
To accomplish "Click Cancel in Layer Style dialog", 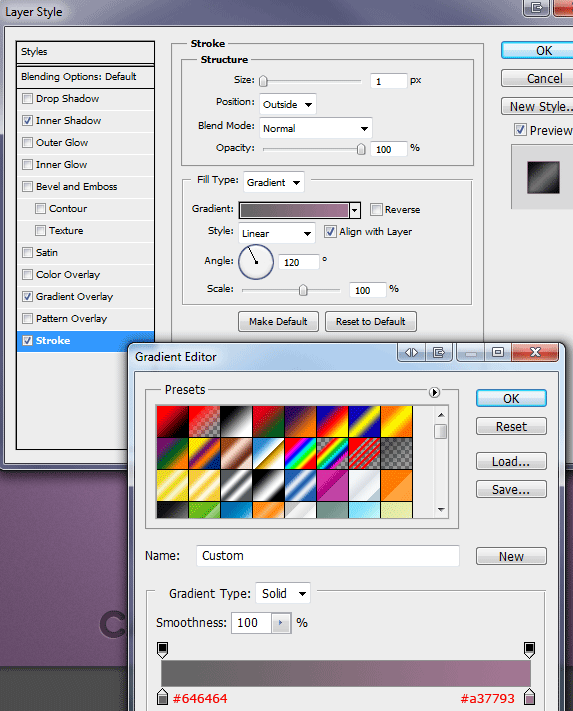I will 538,78.
